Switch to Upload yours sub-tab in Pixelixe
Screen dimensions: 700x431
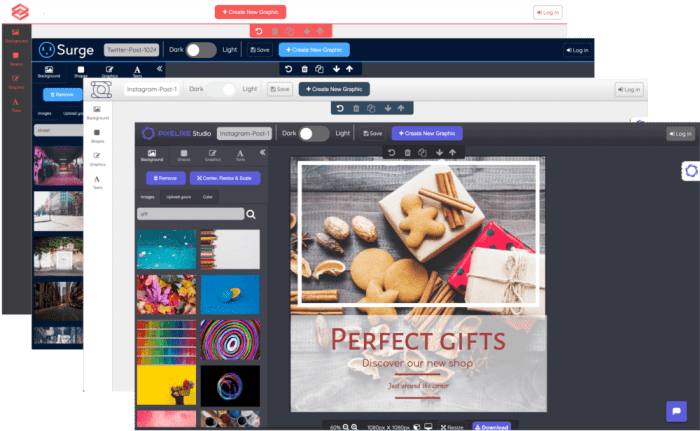pos(179,197)
